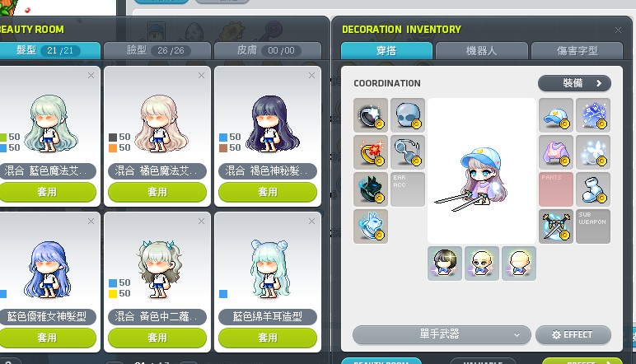Click the EFFECT gear button

click(573, 335)
